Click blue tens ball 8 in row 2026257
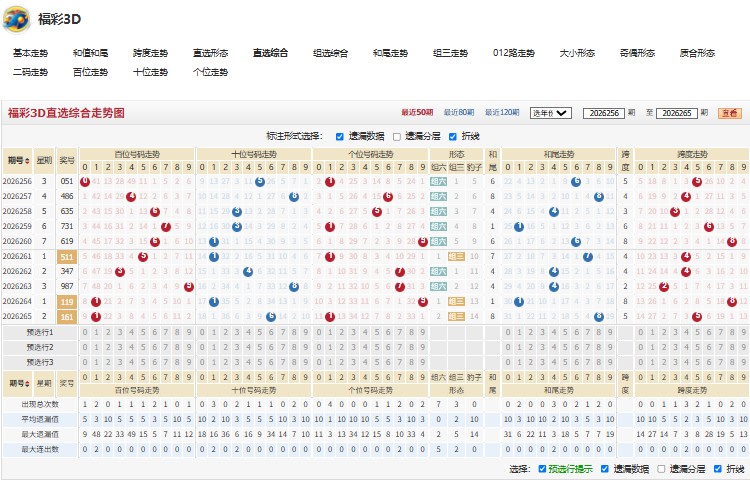Image resolution: width=750 pixels, height=482 pixels. 294,197
